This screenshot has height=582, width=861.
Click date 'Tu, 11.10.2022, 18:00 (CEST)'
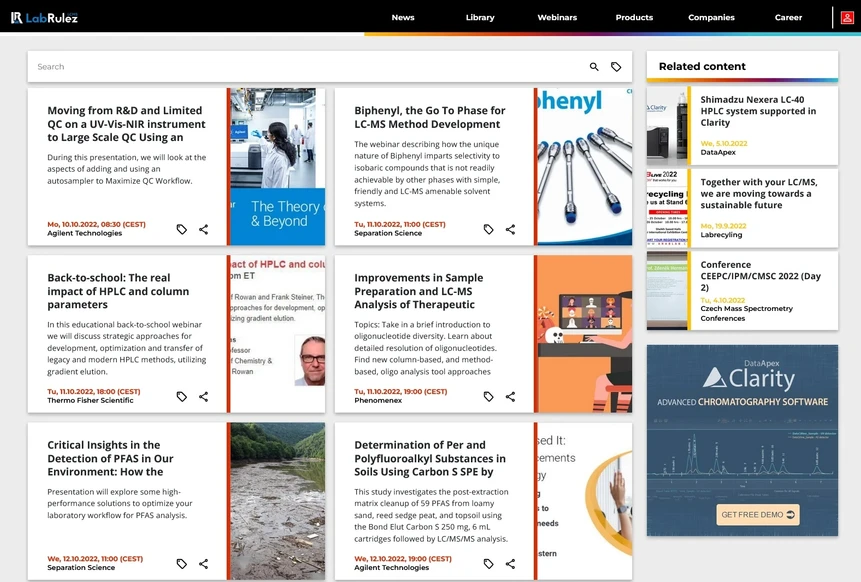(x=94, y=391)
